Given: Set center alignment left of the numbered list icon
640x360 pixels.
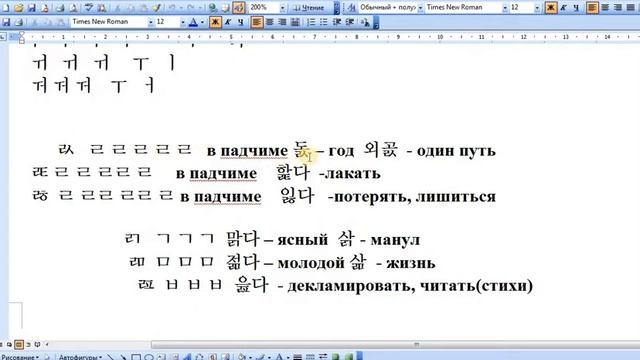Looking at the screenshot, I should coord(269,22).
